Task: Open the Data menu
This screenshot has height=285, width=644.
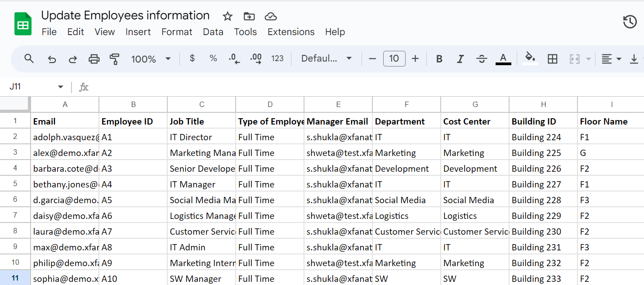Action: tap(213, 32)
